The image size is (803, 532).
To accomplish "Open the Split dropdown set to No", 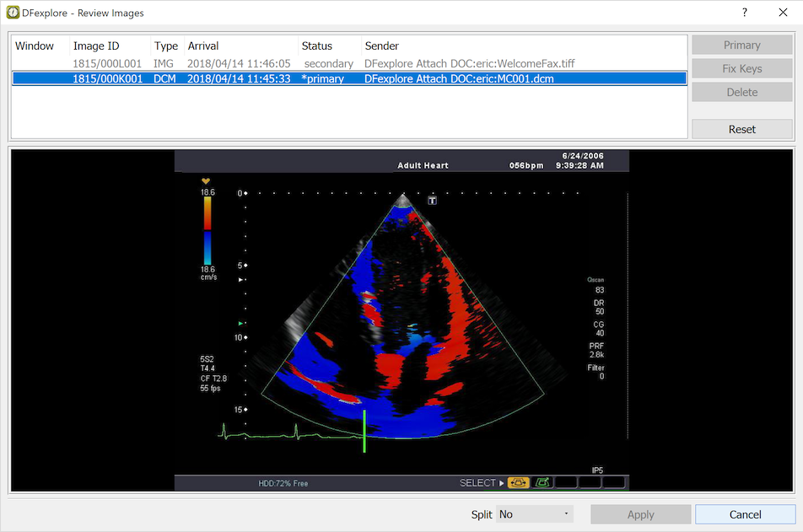I will [534, 514].
